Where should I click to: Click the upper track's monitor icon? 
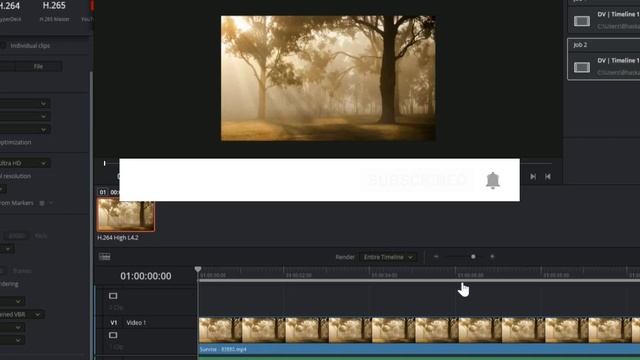(x=113, y=296)
